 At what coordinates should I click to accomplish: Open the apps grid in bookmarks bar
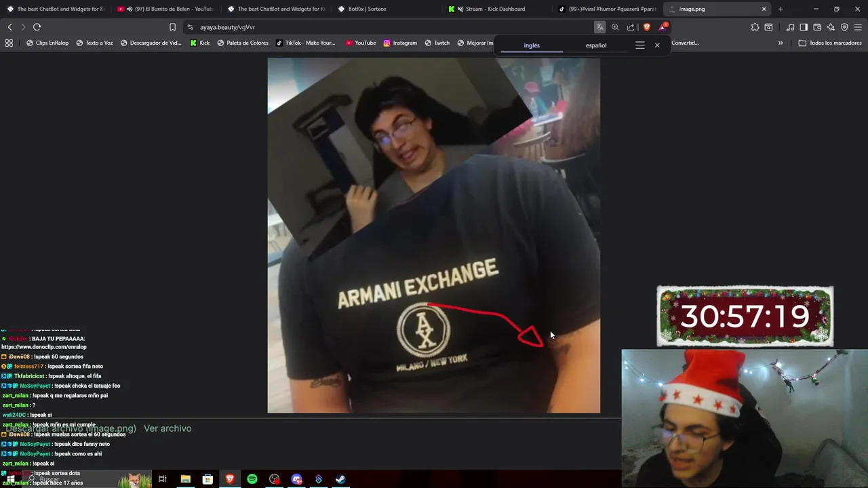click(x=9, y=43)
